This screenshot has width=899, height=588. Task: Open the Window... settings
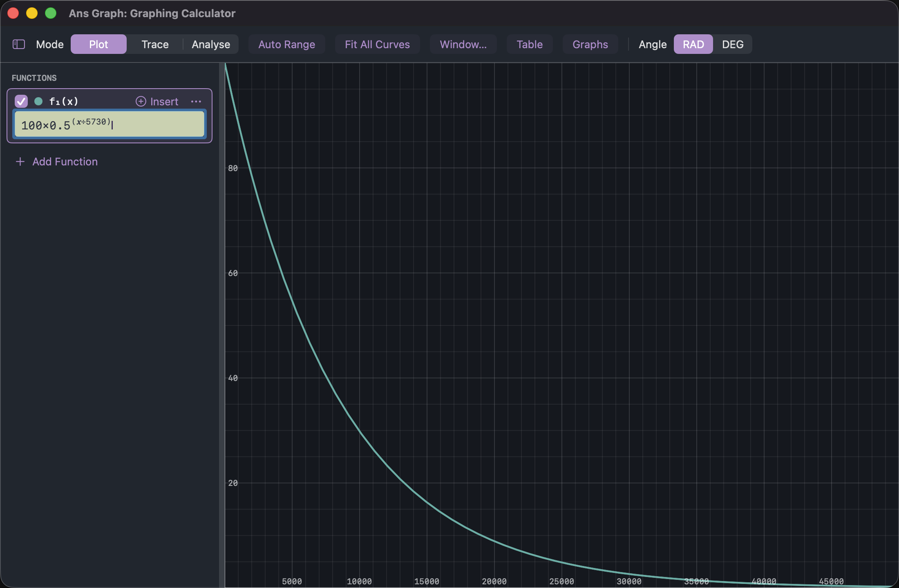click(x=463, y=44)
